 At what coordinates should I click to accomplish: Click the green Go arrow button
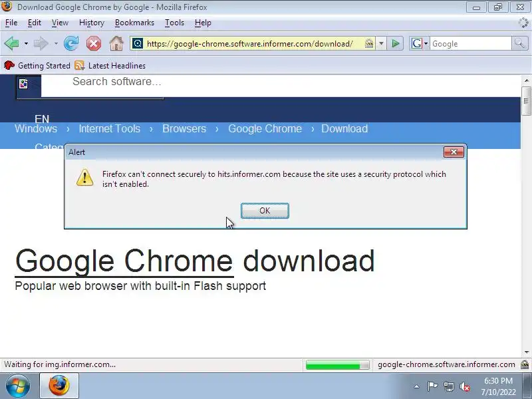click(x=395, y=43)
